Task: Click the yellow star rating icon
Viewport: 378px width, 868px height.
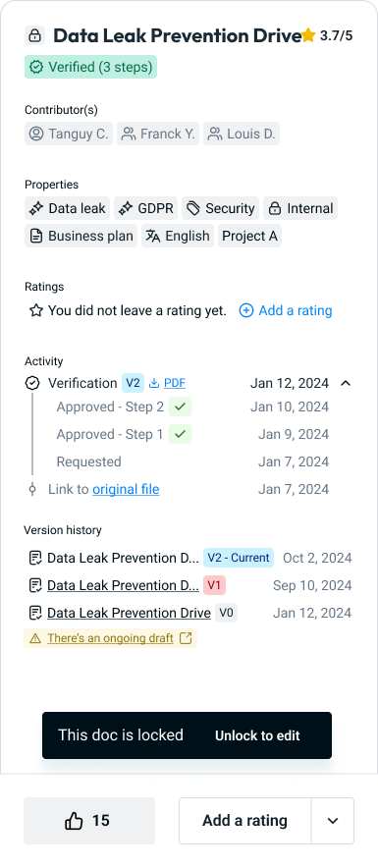Action: [x=308, y=36]
